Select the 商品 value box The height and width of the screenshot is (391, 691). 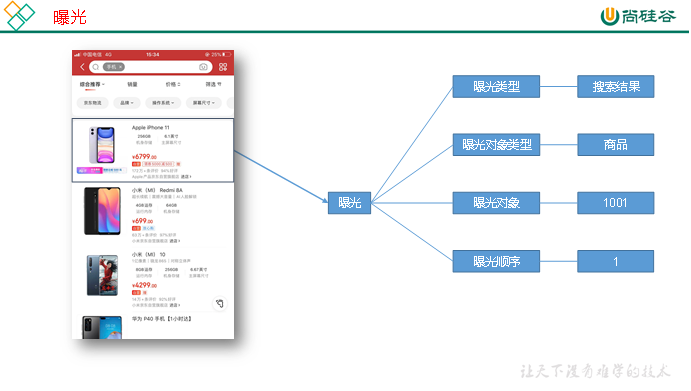616,145
